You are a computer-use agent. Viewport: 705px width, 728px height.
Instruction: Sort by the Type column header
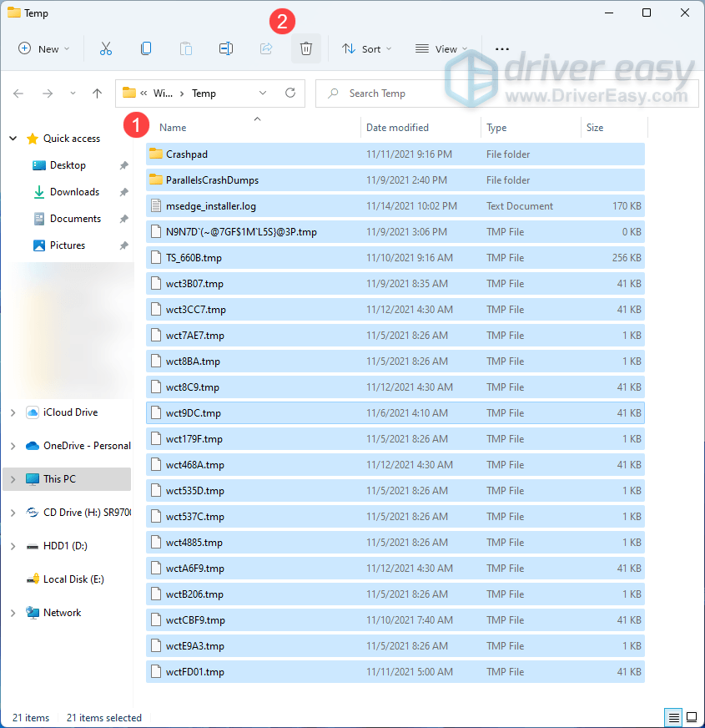point(496,128)
